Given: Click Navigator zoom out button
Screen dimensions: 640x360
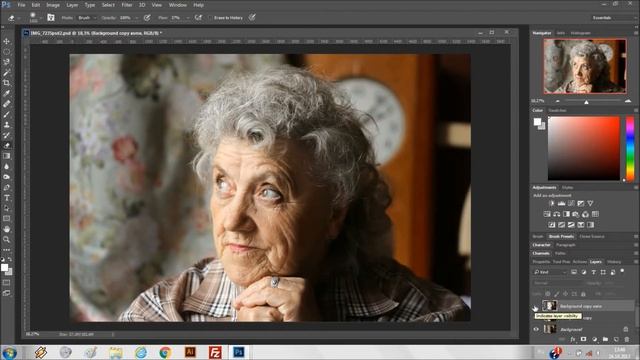Looking at the screenshot, I should coord(558,101).
